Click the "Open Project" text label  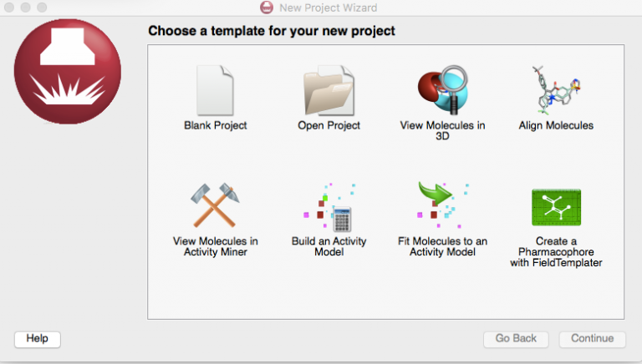[329, 126]
